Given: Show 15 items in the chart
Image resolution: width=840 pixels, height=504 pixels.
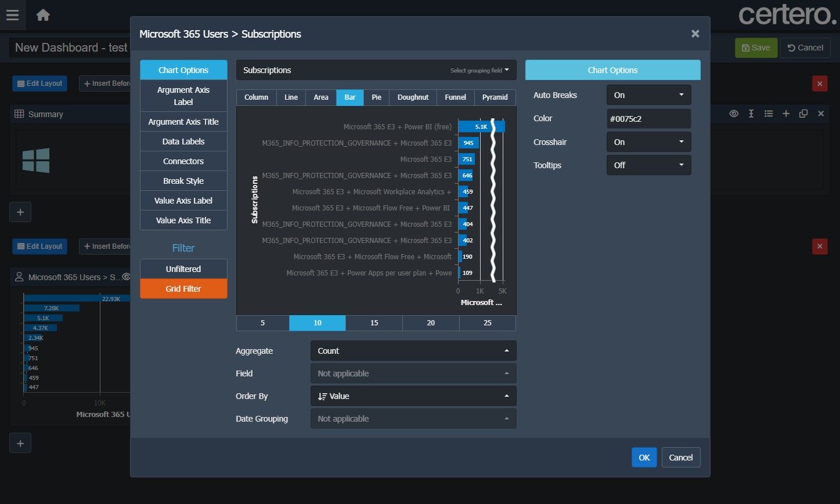Looking at the screenshot, I should click(374, 323).
